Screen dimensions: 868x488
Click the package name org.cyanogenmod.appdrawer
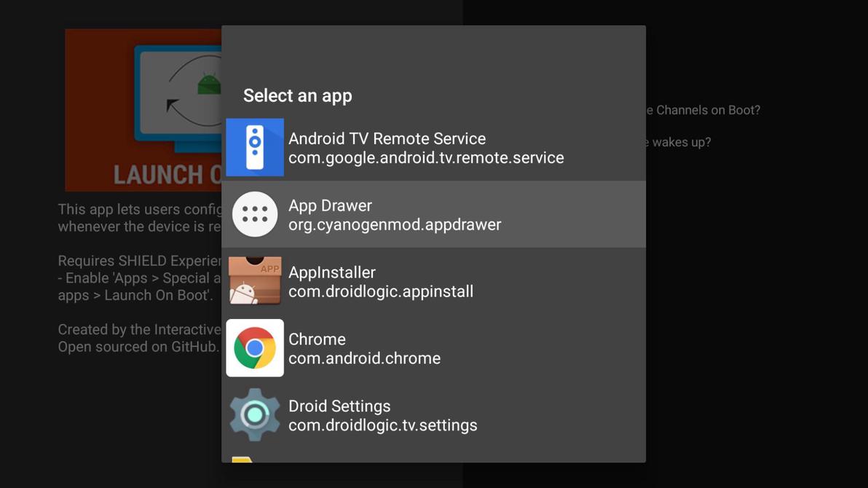395,224
